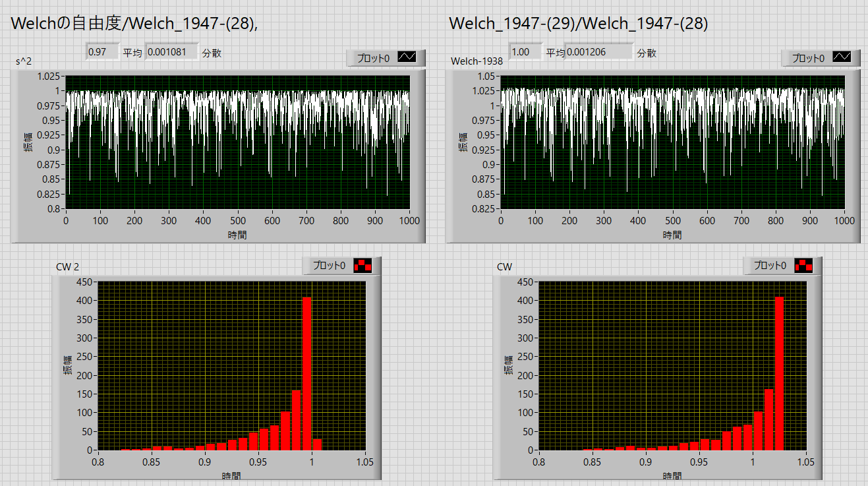This screenshot has width=868, height=486.
Task: Click the 1000 x-axis maximum on s^2 graph
Action: coord(409,222)
